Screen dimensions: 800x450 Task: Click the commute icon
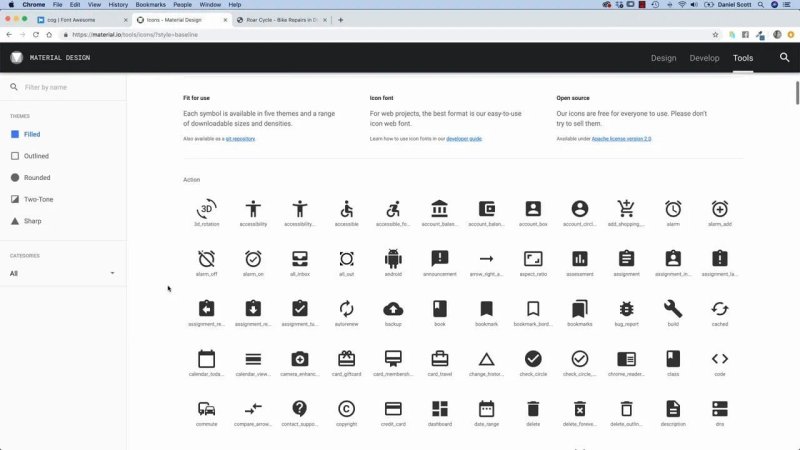(207, 409)
